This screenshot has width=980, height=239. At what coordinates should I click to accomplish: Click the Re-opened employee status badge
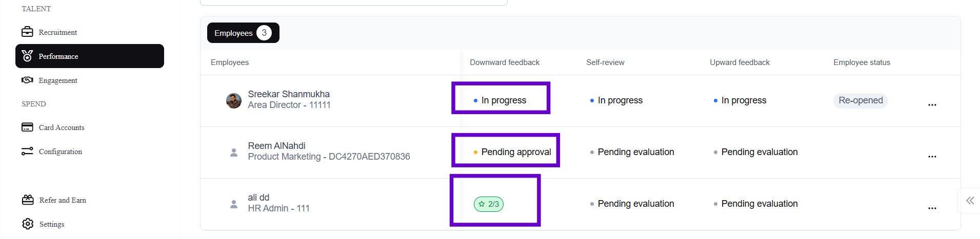[x=861, y=100]
